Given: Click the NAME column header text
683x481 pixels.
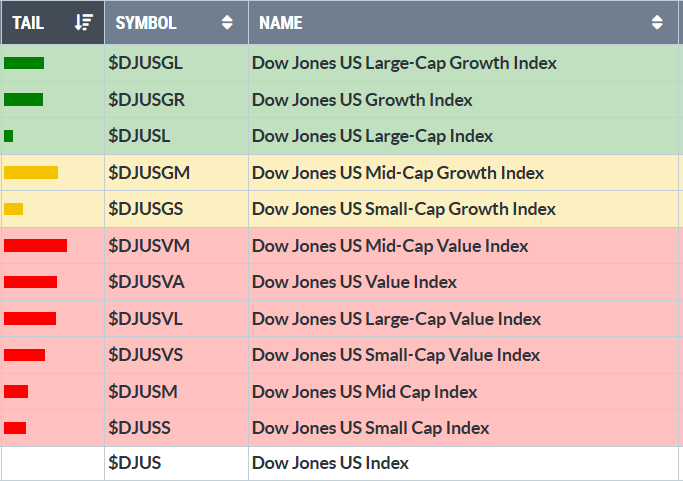Looking at the screenshot, I should click(x=281, y=22).
